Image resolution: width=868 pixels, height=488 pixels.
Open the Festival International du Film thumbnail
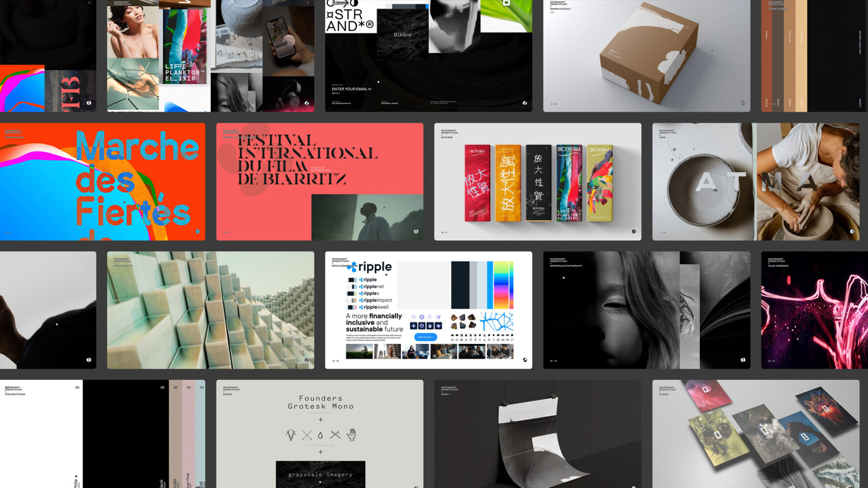click(x=320, y=182)
